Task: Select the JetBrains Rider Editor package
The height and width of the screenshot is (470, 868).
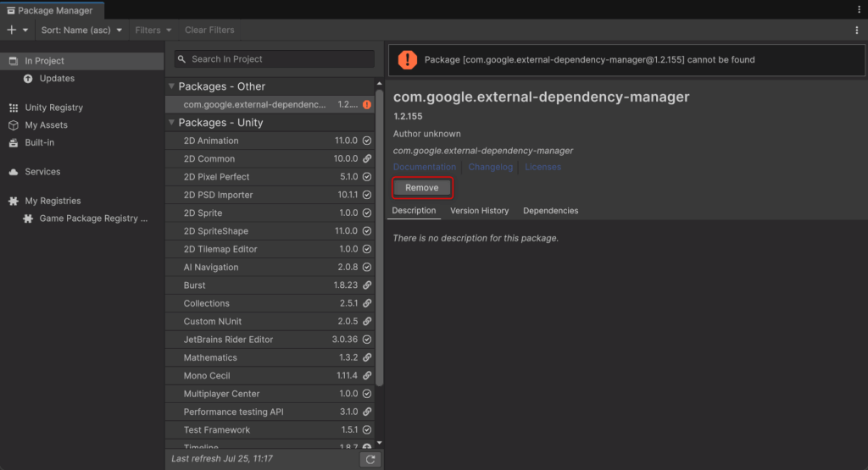Action: click(x=270, y=340)
